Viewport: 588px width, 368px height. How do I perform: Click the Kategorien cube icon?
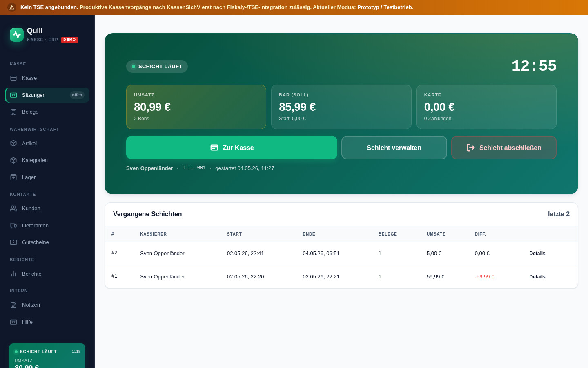coord(13,160)
